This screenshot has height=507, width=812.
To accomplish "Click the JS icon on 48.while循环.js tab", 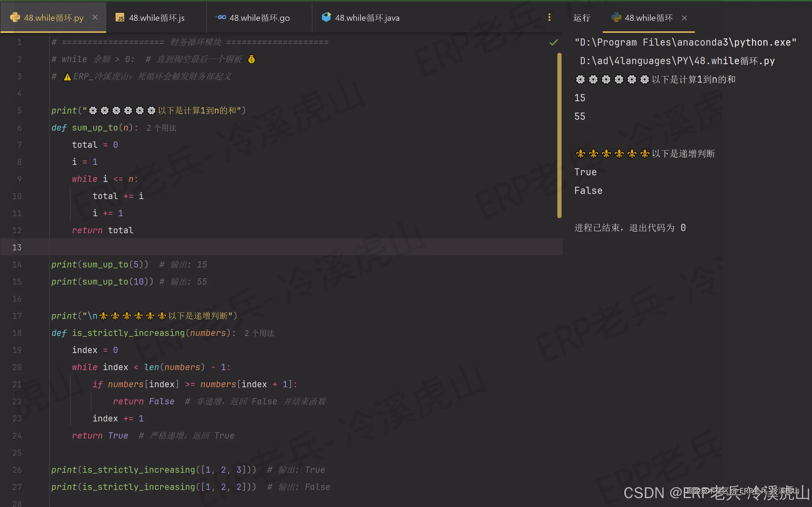I will tap(120, 17).
